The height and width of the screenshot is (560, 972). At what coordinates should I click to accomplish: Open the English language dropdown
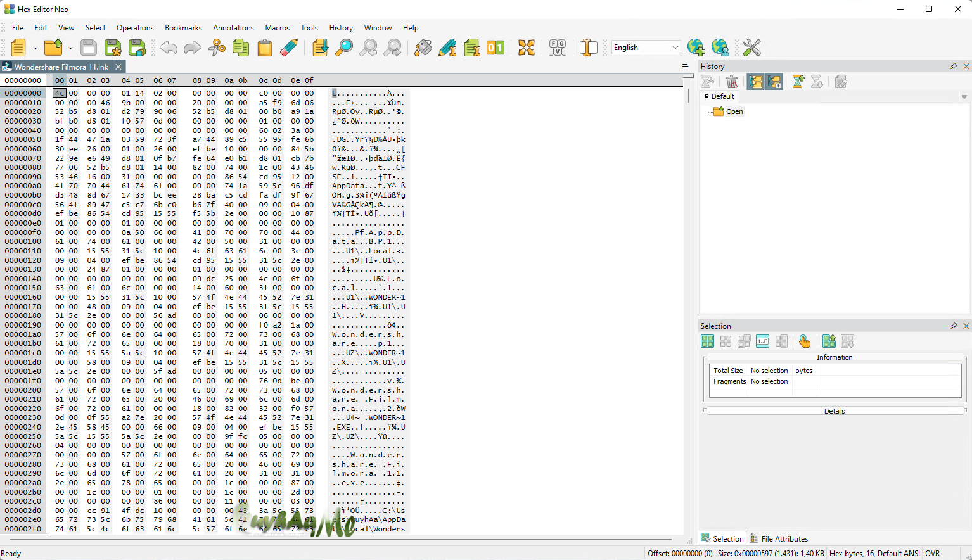click(646, 48)
